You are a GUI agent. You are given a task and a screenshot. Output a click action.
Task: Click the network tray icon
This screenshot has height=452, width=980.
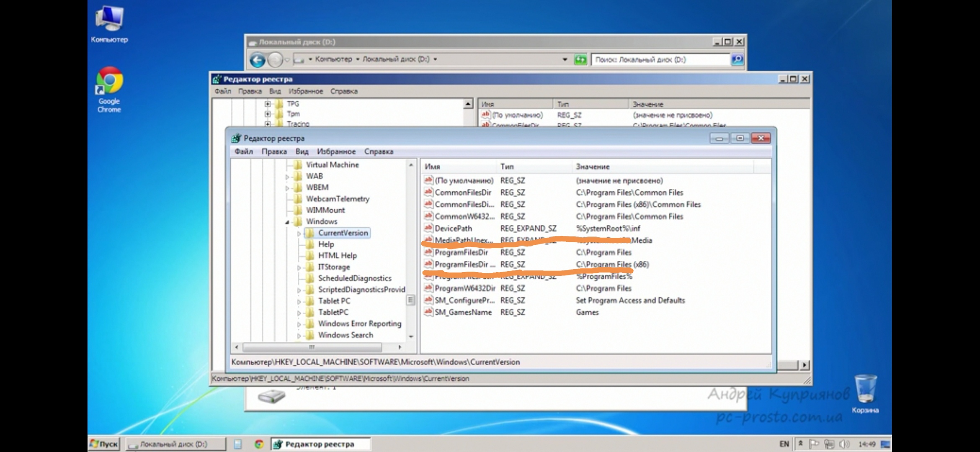click(x=829, y=444)
